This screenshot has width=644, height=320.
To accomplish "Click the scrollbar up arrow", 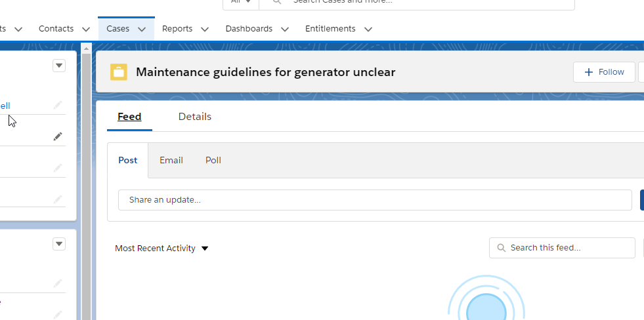I will 86,48.
